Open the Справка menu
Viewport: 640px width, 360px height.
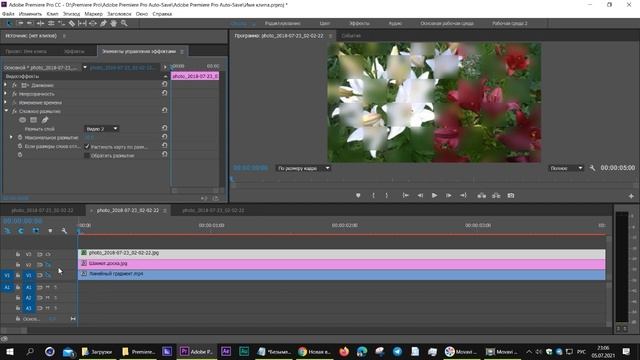click(x=162, y=14)
